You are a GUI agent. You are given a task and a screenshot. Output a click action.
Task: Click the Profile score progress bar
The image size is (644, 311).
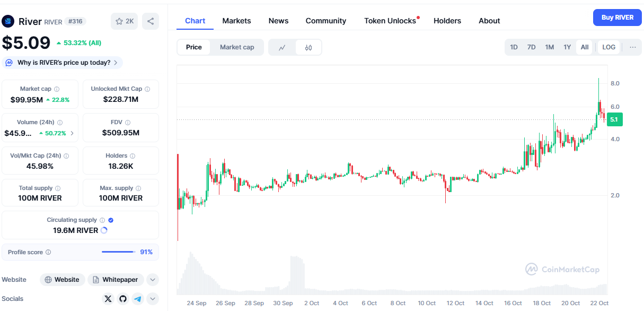pyautogui.click(x=118, y=252)
